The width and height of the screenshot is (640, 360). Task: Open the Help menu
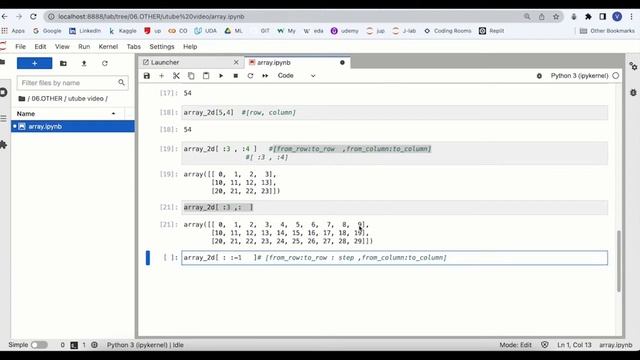click(190, 47)
